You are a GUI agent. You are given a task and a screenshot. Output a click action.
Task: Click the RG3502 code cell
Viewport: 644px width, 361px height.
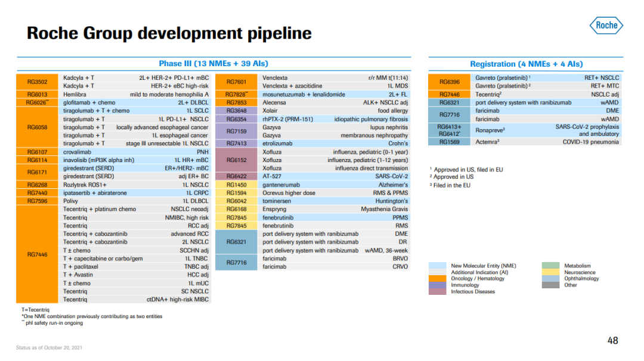coord(37,82)
